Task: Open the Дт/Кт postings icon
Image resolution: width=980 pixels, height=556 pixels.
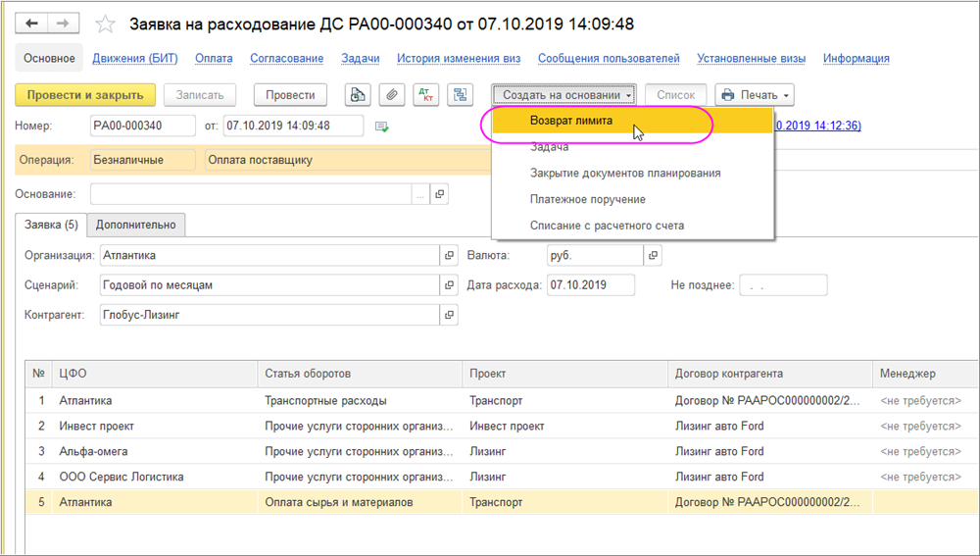Action: (x=425, y=95)
